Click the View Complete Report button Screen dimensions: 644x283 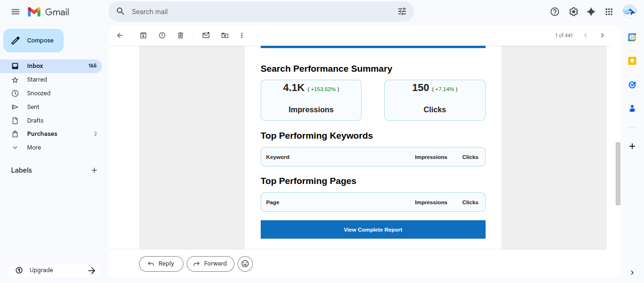373,230
